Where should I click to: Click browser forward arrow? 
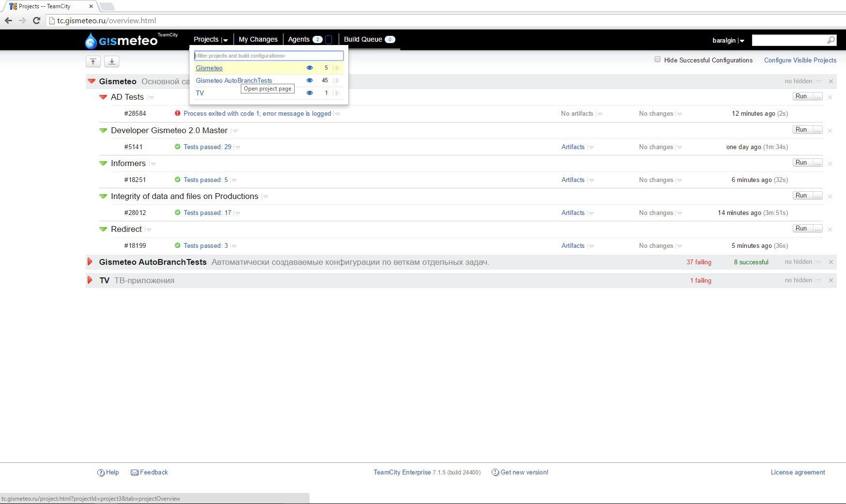[22, 20]
